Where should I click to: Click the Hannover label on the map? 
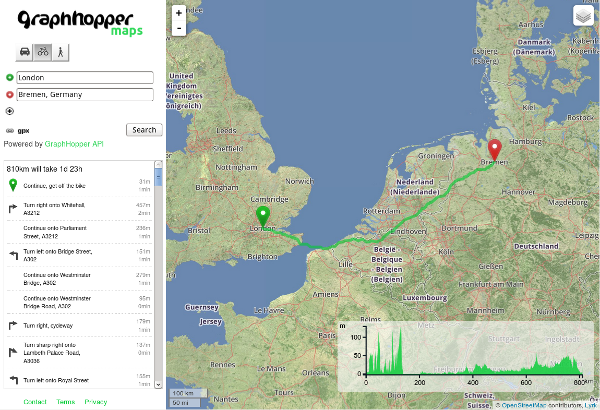518,192
